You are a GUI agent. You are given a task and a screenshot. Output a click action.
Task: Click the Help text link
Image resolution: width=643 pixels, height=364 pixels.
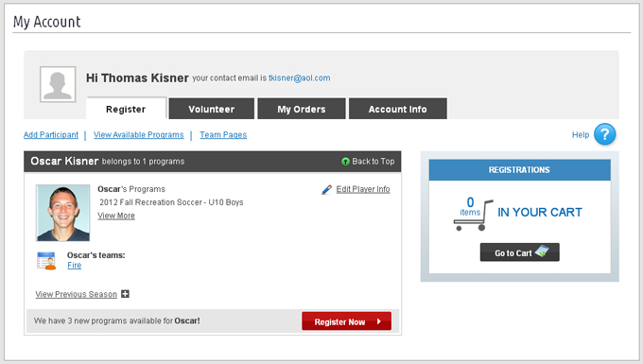[581, 135]
